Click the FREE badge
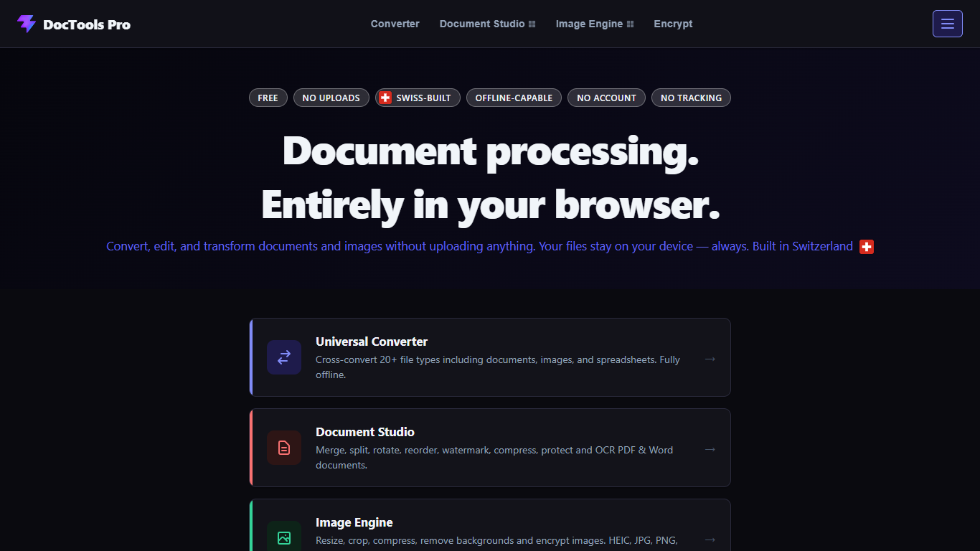This screenshot has width=980, height=551. pos(268,98)
